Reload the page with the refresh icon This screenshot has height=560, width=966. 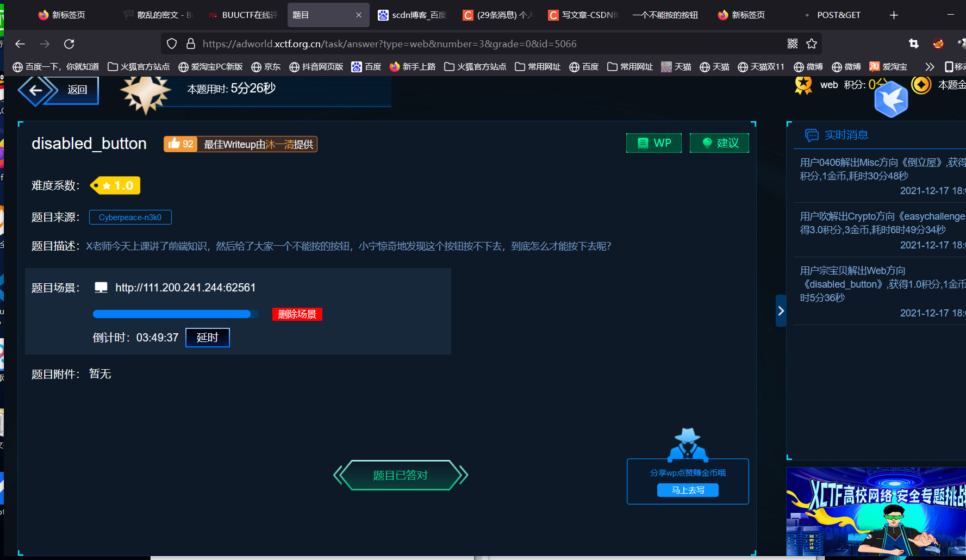pyautogui.click(x=68, y=43)
